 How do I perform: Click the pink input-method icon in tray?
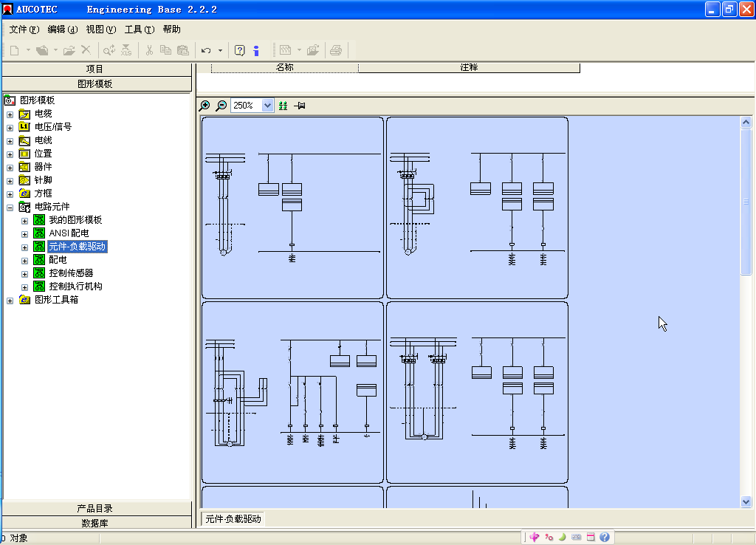click(535, 537)
